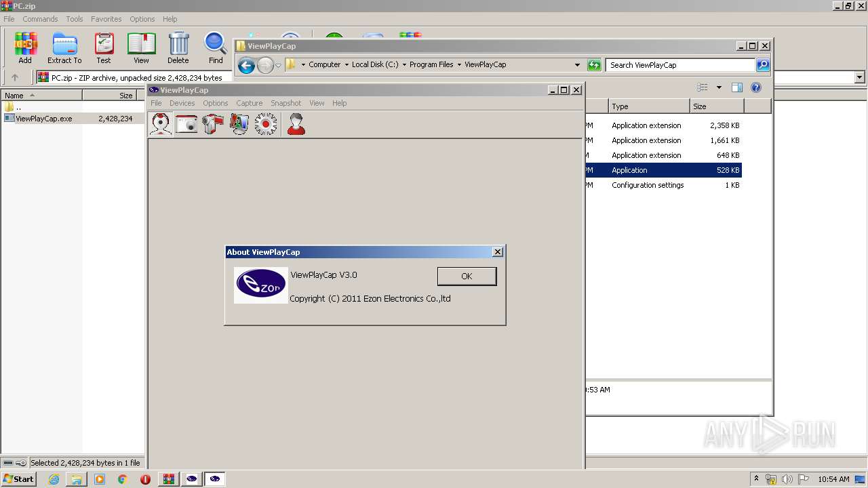Click OK in About ViewPlayCap dialog
This screenshot has height=488, width=868.
(x=467, y=276)
